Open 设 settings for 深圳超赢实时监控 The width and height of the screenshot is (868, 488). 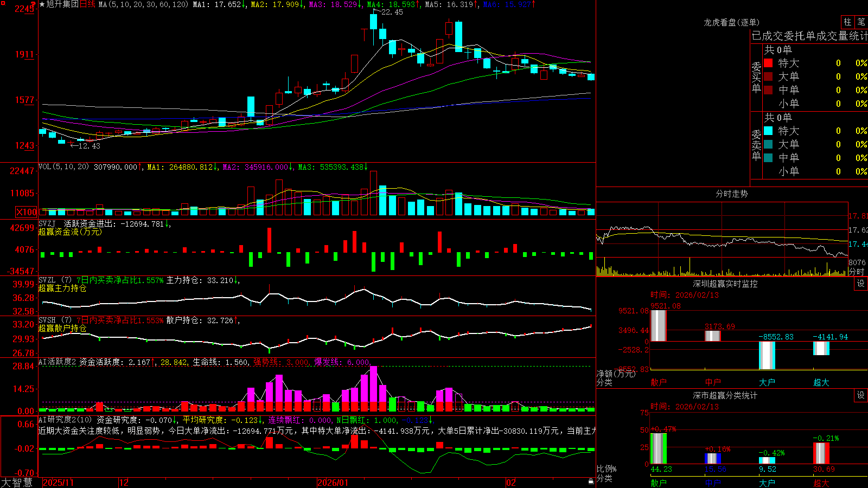861,284
